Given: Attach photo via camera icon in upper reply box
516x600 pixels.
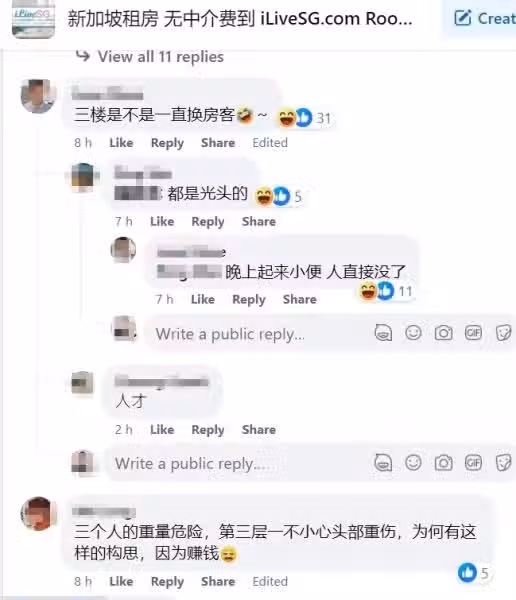Looking at the screenshot, I should (443, 333).
